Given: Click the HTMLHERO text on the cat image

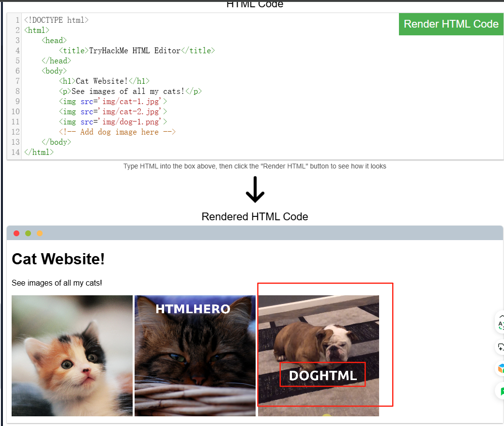Looking at the screenshot, I should pos(193,309).
